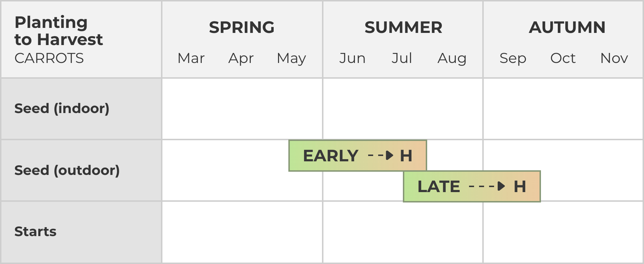The height and width of the screenshot is (264, 644).
Task: Select the Aug month label
Action: tap(452, 58)
